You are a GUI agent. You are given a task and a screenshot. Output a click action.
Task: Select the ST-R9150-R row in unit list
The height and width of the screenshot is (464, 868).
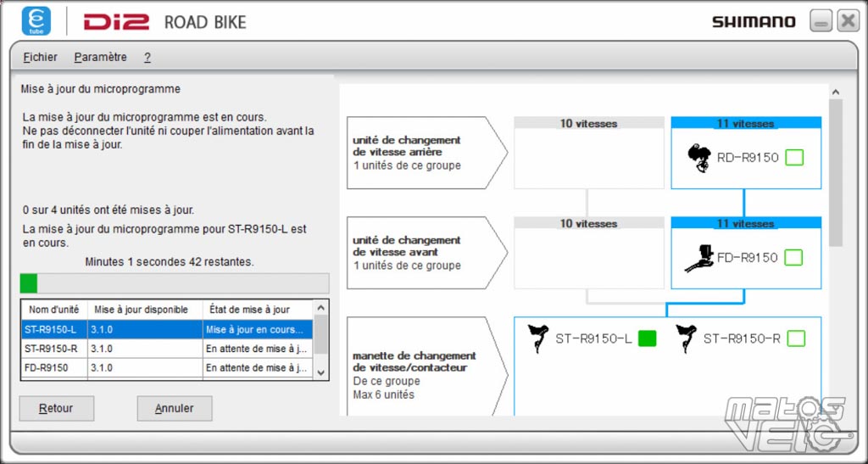(x=167, y=349)
